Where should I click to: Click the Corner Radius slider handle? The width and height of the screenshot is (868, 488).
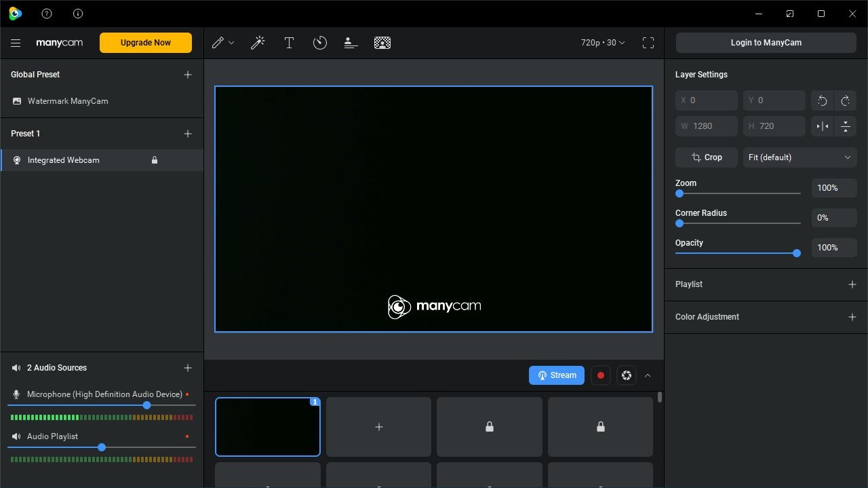679,223
